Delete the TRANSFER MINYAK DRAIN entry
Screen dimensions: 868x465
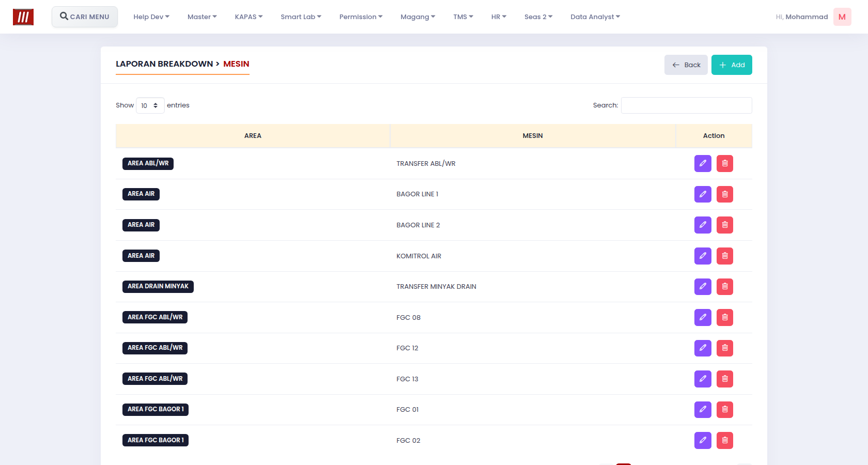click(x=725, y=286)
